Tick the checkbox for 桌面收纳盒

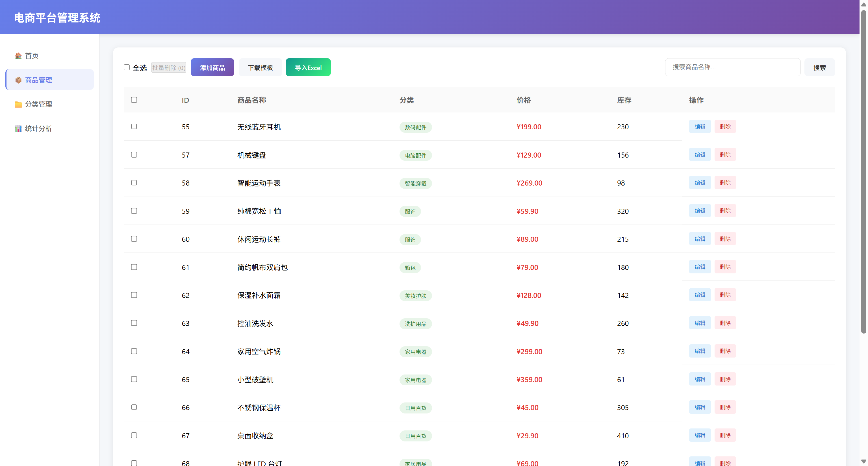click(x=134, y=435)
